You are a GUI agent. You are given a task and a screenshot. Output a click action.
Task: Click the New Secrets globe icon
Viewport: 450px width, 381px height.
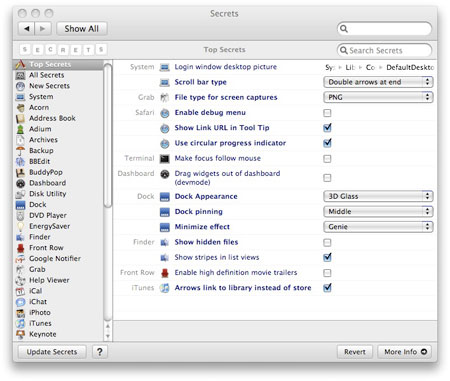click(x=21, y=86)
